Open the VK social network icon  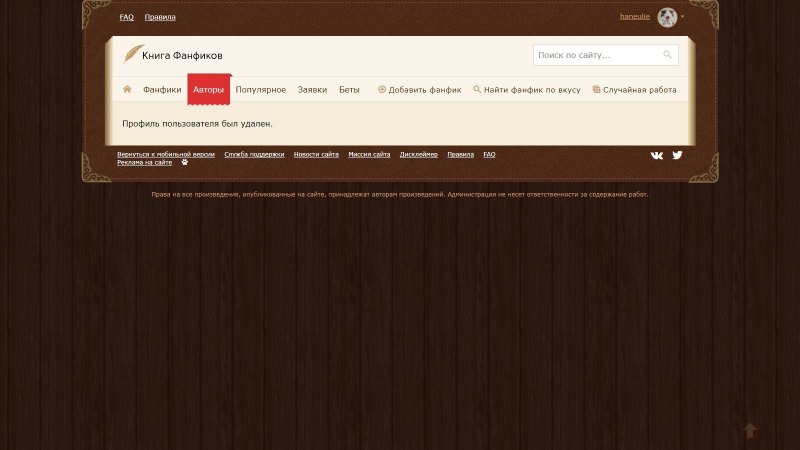click(657, 155)
